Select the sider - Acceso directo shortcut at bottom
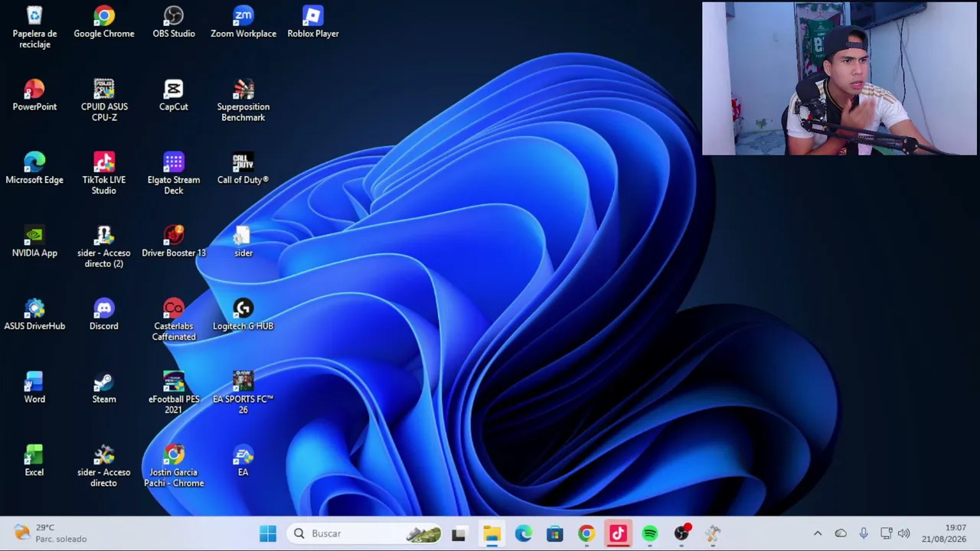 pyautogui.click(x=104, y=465)
